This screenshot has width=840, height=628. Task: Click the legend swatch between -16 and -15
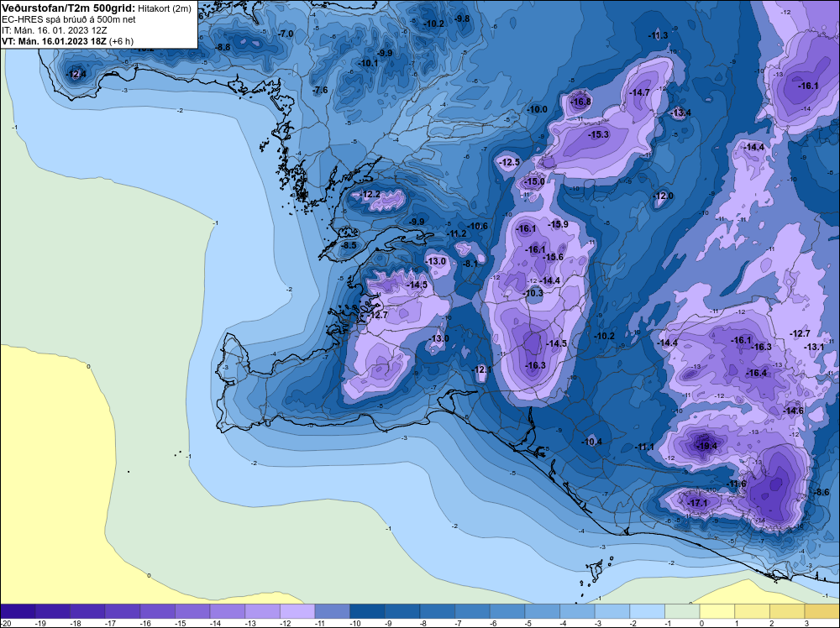158,611
